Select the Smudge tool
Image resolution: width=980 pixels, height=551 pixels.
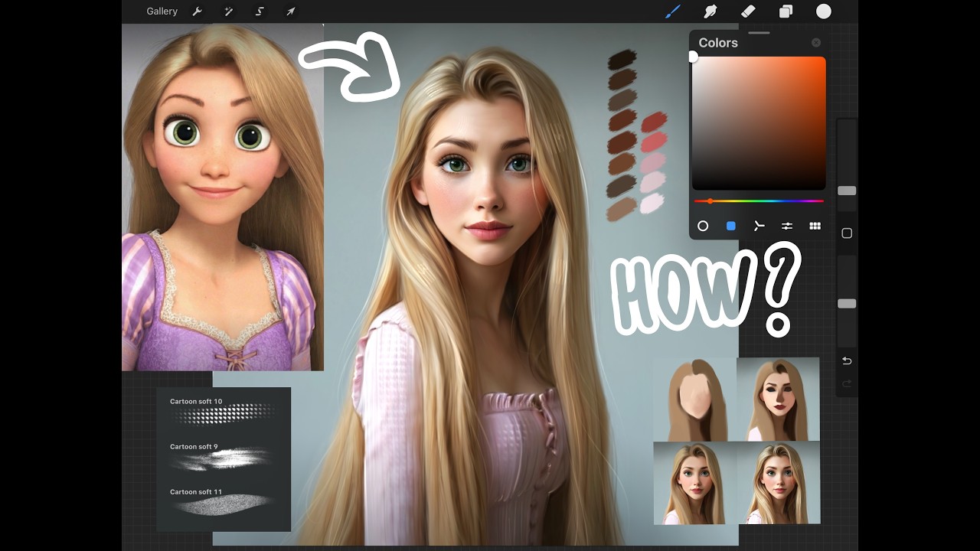710,11
